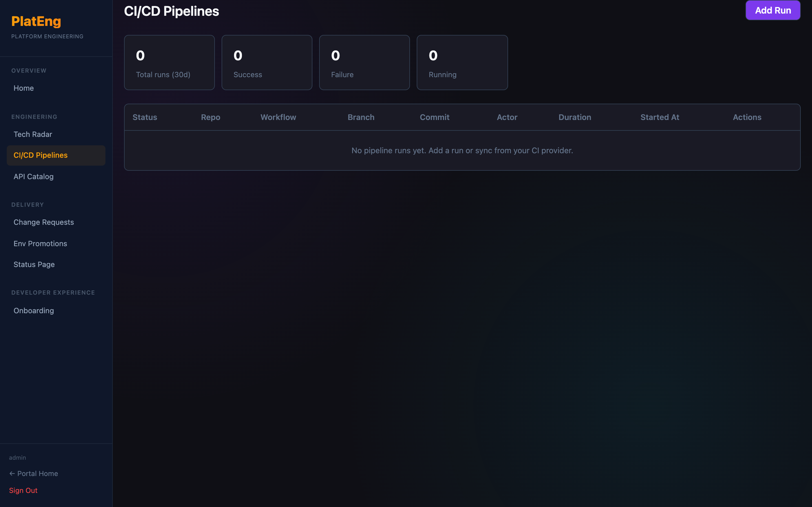Select the Running stat card
Image resolution: width=812 pixels, height=507 pixels.
tap(462, 62)
